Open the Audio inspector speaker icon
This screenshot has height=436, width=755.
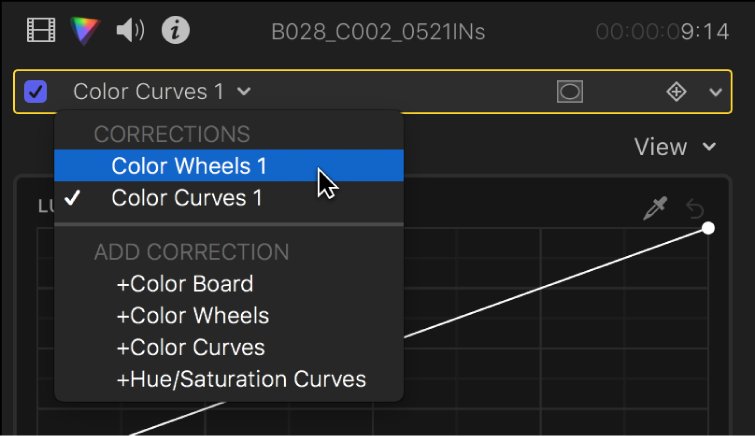[x=130, y=31]
